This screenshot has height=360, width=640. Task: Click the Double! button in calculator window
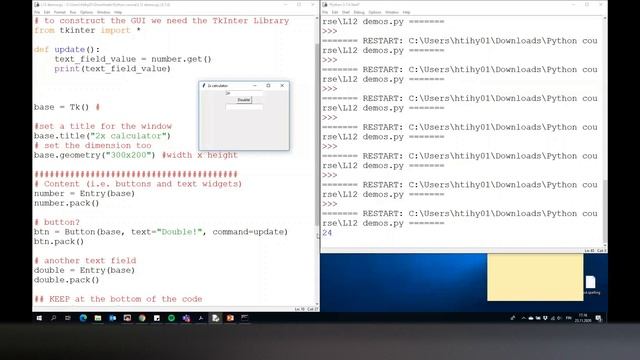[244, 100]
